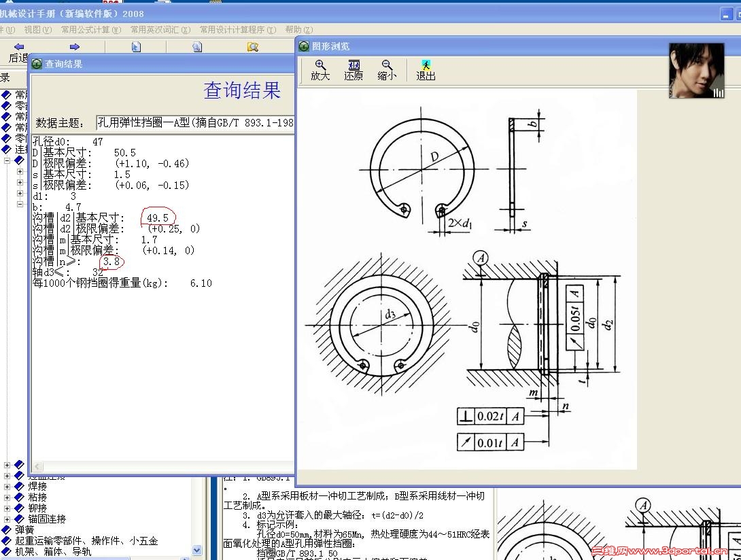Click the book icon beside 锚固连接

20,519
